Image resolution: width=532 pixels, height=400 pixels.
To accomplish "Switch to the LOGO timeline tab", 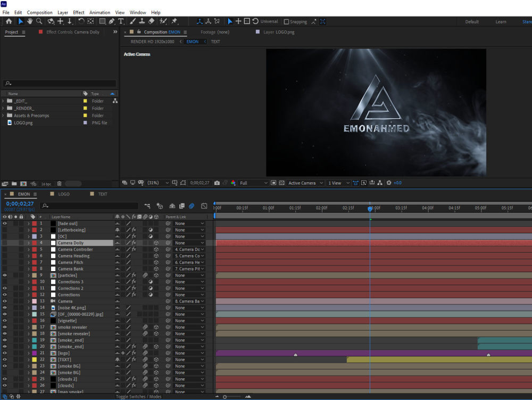I will pos(64,194).
